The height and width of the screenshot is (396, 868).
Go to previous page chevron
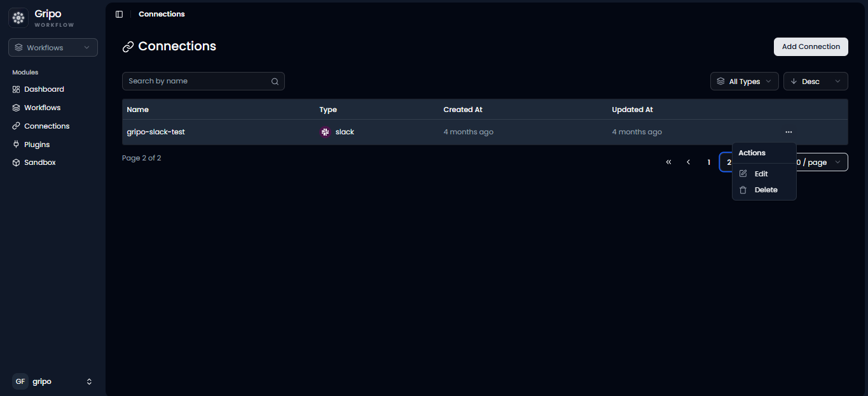689,162
